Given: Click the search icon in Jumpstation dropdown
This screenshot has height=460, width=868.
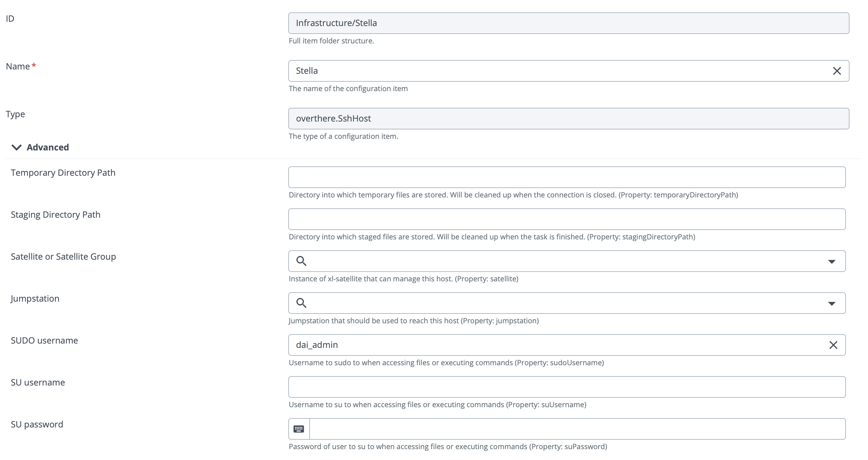Looking at the screenshot, I should 301,303.
